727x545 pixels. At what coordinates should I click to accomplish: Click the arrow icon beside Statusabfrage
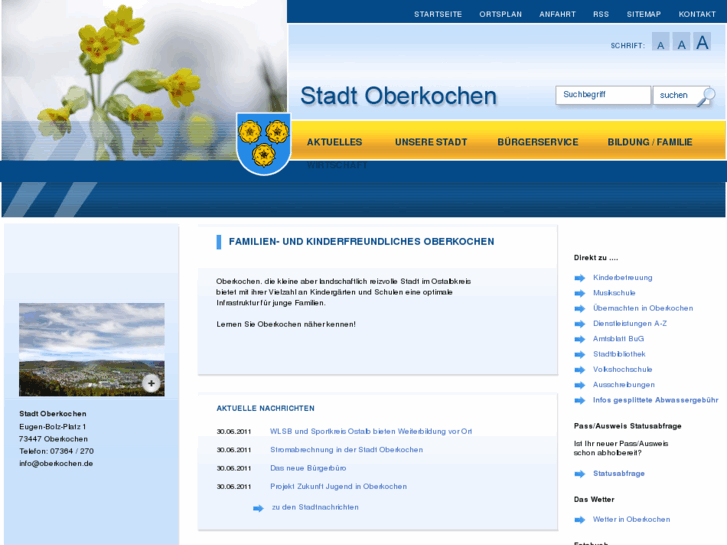pyautogui.click(x=580, y=474)
